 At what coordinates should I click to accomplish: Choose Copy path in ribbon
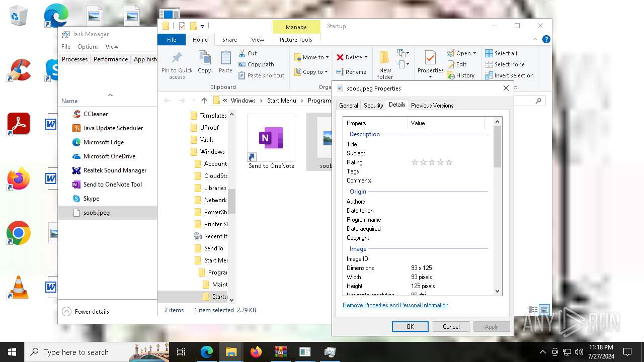click(x=256, y=64)
